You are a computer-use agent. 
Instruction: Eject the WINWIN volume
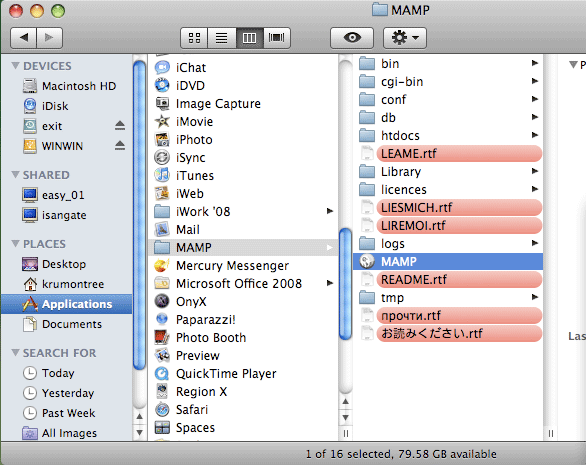pyautogui.click(x=120, y=145)
